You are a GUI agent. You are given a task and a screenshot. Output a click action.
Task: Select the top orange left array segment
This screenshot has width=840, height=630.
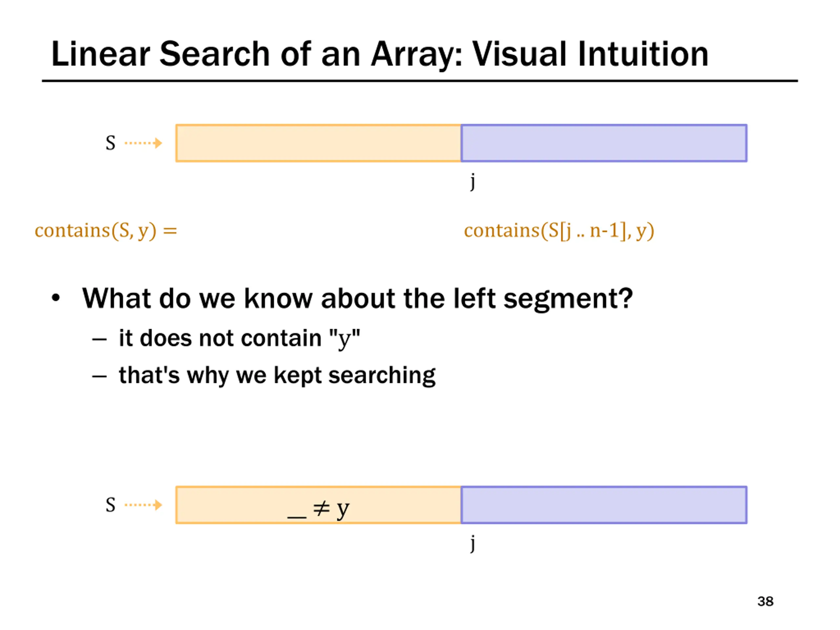click(318, 143)
